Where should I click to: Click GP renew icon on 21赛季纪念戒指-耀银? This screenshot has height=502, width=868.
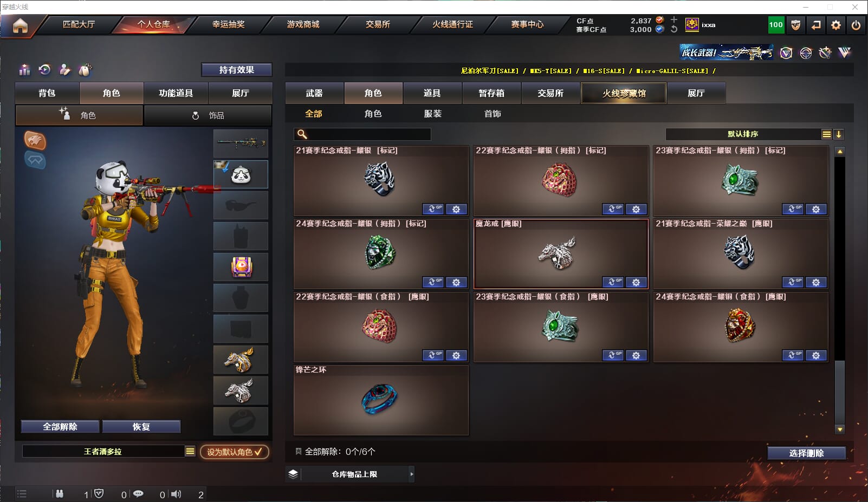pos(433,209)
